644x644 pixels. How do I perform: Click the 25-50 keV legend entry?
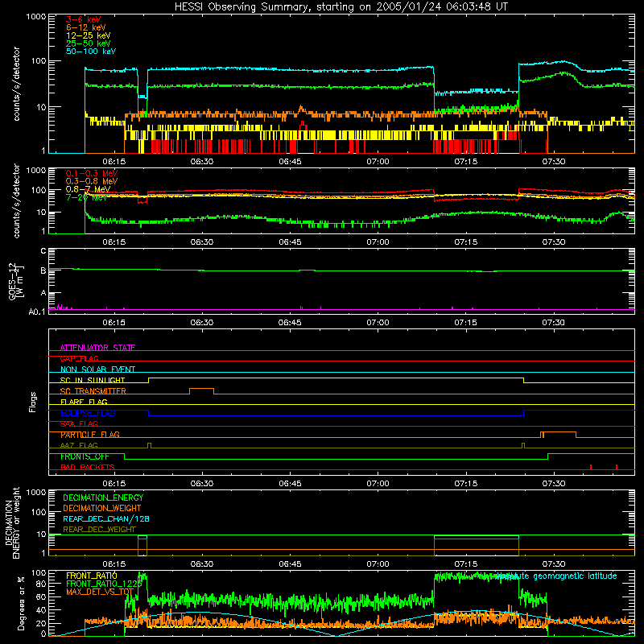click(89, 43)
